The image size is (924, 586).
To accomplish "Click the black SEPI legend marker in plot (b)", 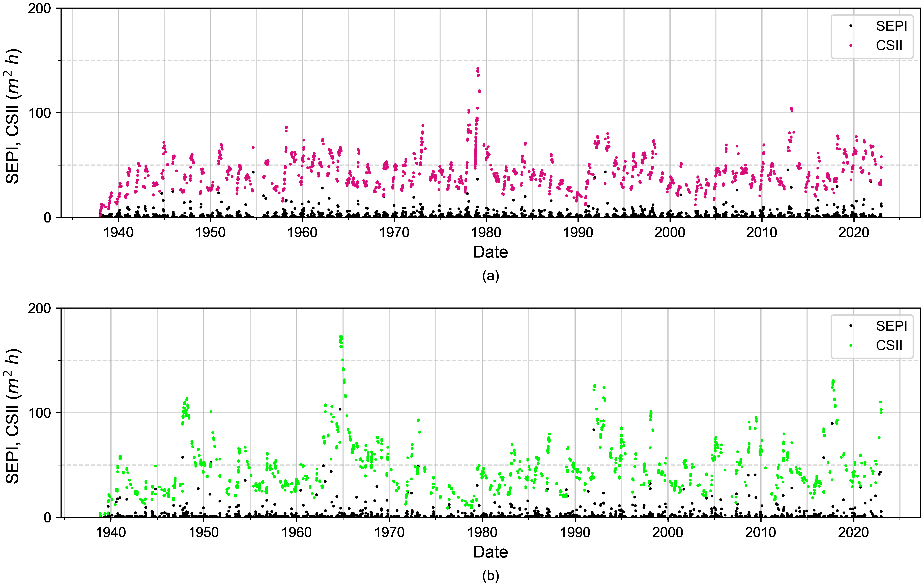I will pos(851,326).
